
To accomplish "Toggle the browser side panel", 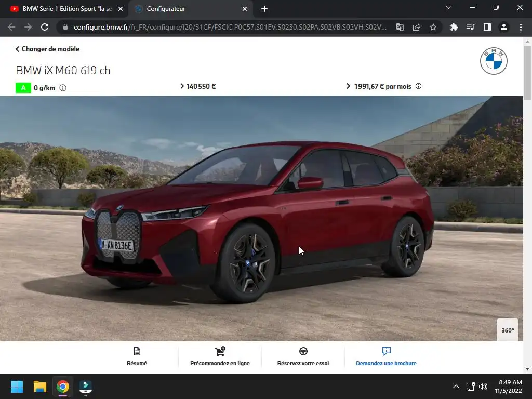I will (487, 27).
